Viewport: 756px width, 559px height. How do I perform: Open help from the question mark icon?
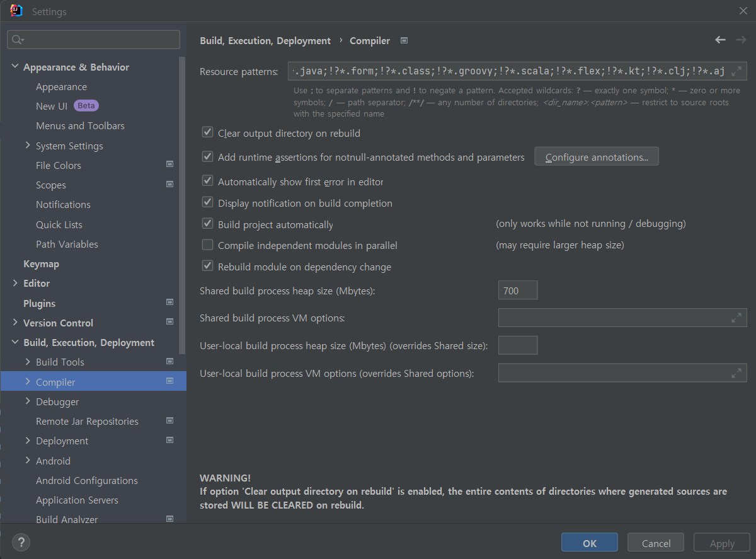coord(21,542)
